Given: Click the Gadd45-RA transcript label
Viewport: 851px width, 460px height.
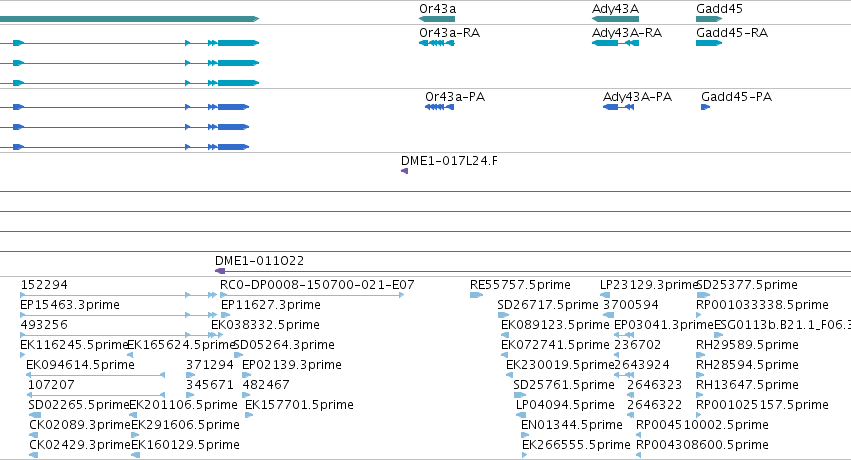Looking at the screenshot, I should (x=732, y=33).
